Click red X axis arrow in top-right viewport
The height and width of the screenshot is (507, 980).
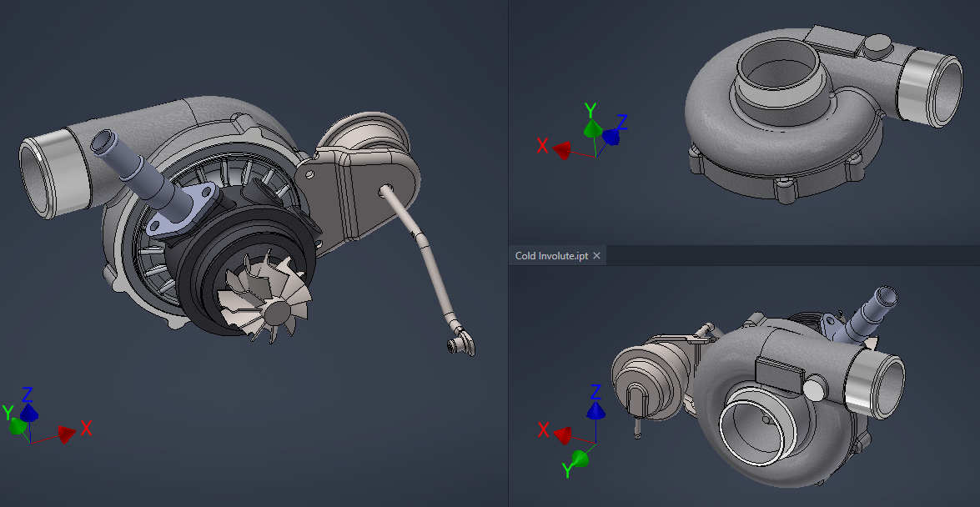click(562, 150)
